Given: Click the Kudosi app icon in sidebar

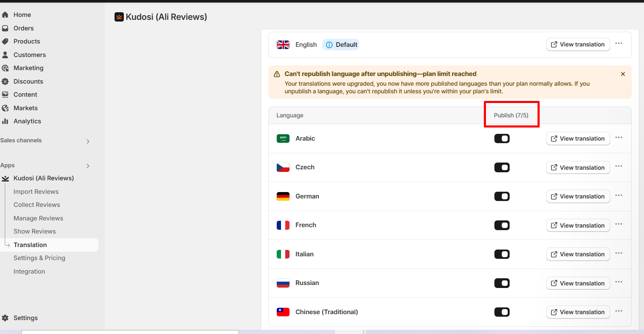Looking at the screenshot, I should (x=5, y=178).
